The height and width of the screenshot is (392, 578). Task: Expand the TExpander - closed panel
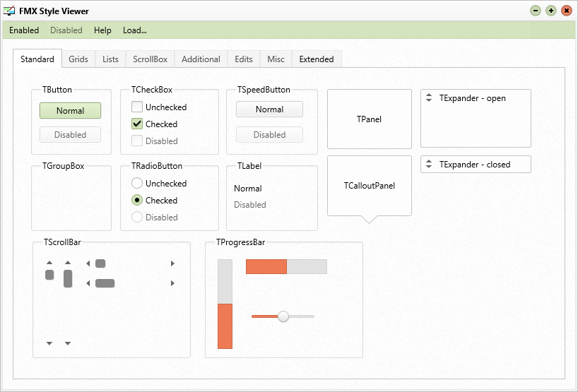click(x=429, y=164)
